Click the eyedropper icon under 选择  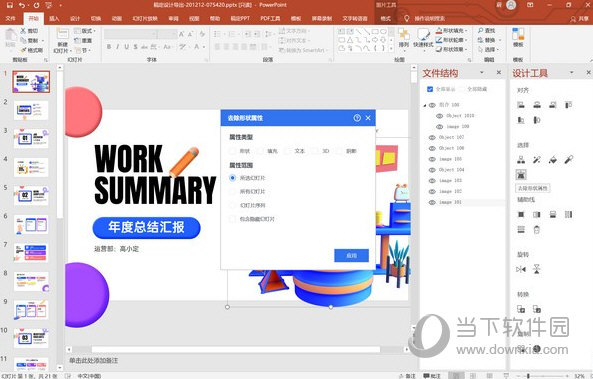click(x=568, y=160)
